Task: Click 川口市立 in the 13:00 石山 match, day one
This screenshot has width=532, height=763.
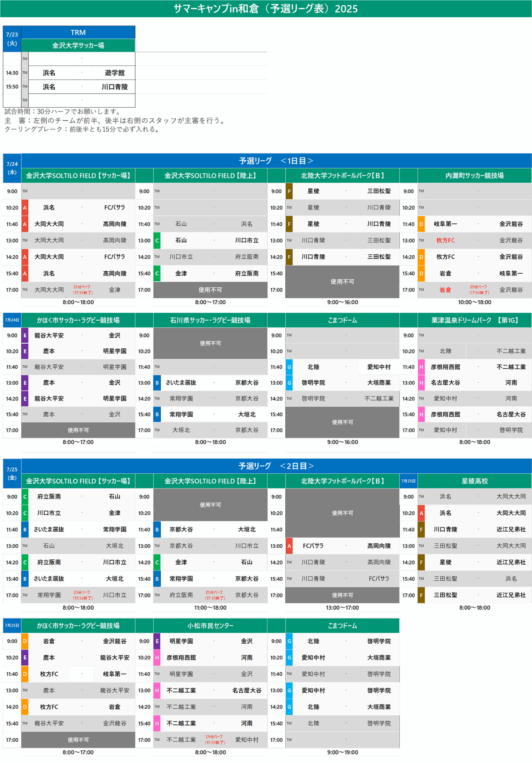Action: click(247, 240)
